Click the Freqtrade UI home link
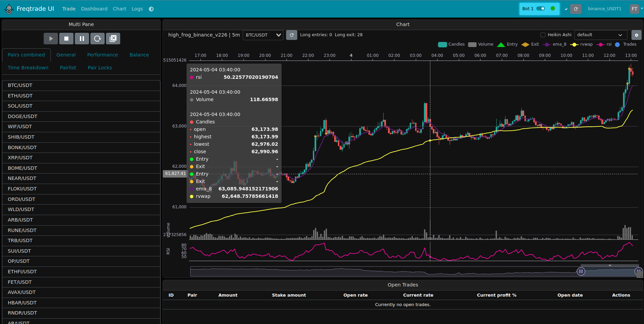Screen dimensions: 644x324 (x=35, y=9)
